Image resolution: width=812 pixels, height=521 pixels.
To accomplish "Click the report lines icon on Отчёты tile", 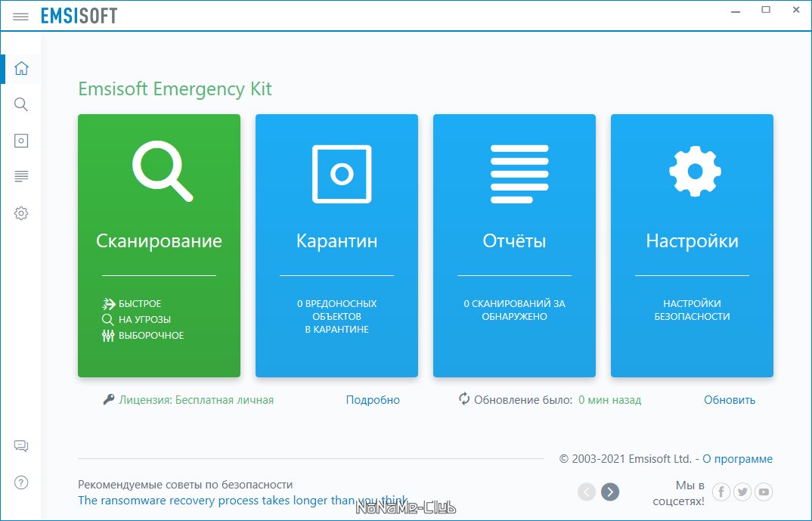I will [519, 174].
